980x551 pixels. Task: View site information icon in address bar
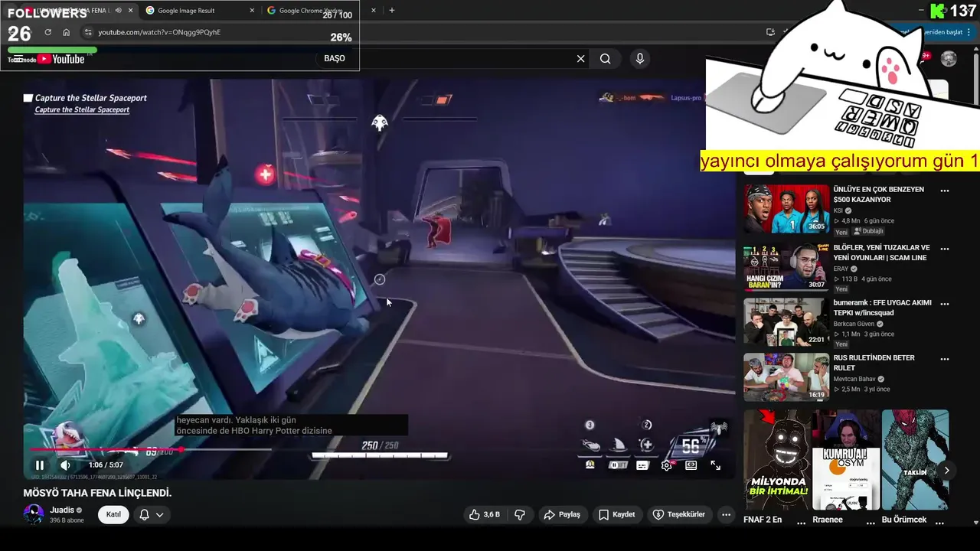(x=88, y=32)
